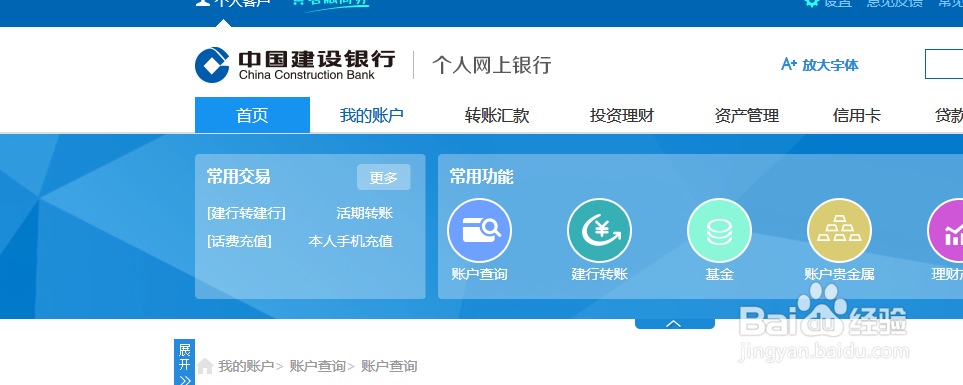Expand the side panel via 展开 tab
Image resolution: width=963 pixels, height=385 pixels.
pos(184,362)
